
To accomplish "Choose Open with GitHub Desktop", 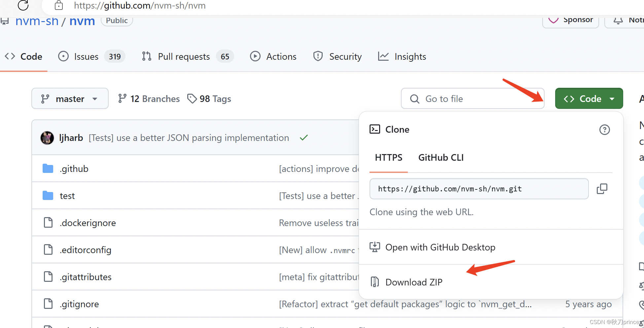I will 440,247.
